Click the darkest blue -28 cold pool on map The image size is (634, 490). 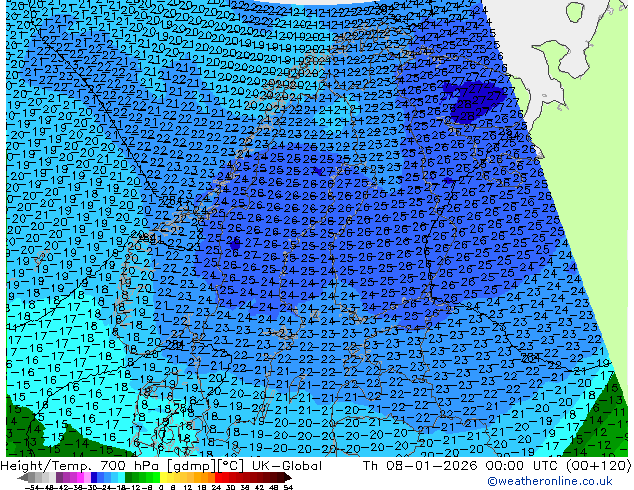pyautogui.click(x=473, y=103)
